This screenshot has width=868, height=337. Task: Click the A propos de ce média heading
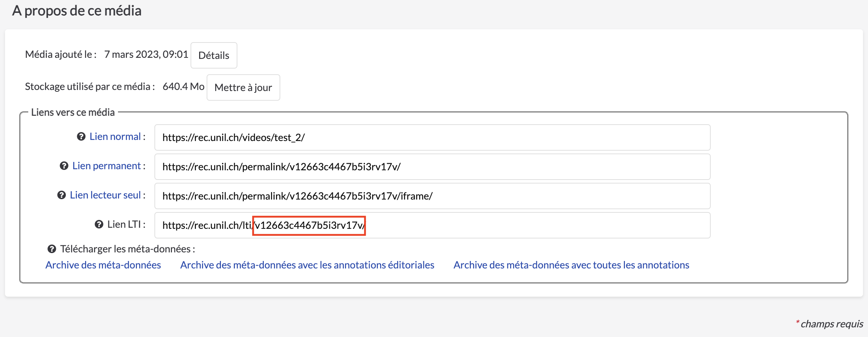point(77,11)
